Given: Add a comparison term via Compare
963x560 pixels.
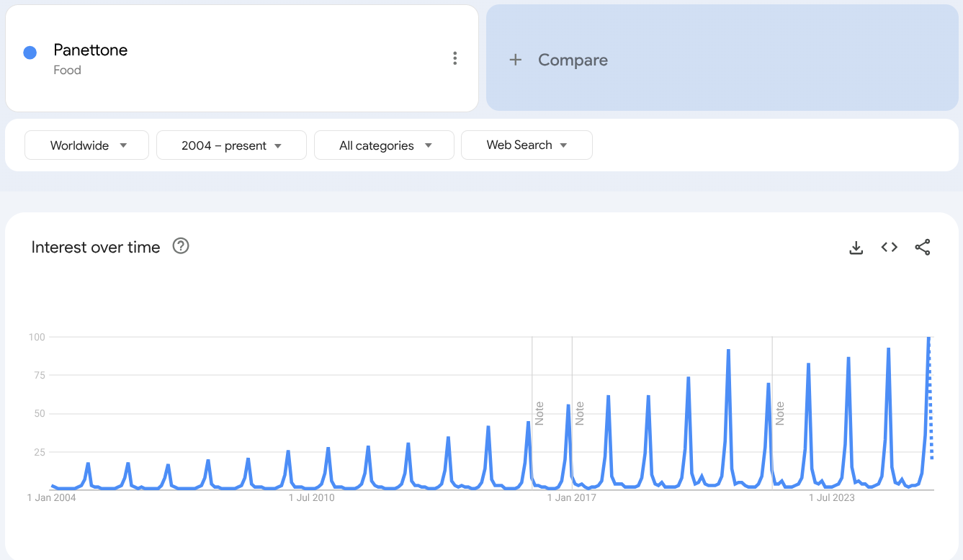Looking at the screenshot, I should coord(722,58).
